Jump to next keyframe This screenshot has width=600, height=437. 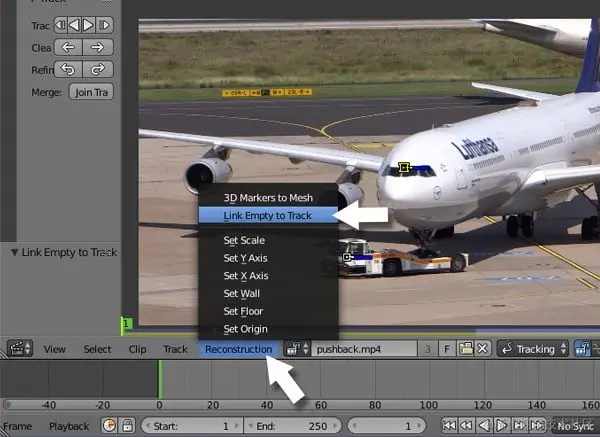pyautogui.click(x=519, y=426)
